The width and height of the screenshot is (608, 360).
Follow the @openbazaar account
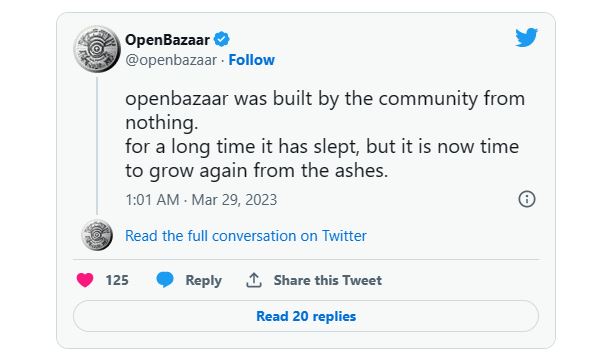pyautogui.click(x=252, y=60)
